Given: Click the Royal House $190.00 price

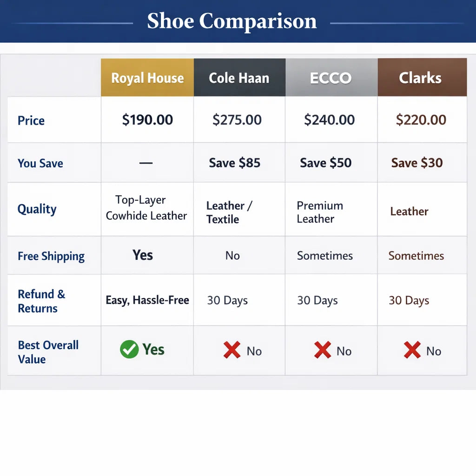Looking at the screenshot, I should [147, 120].
